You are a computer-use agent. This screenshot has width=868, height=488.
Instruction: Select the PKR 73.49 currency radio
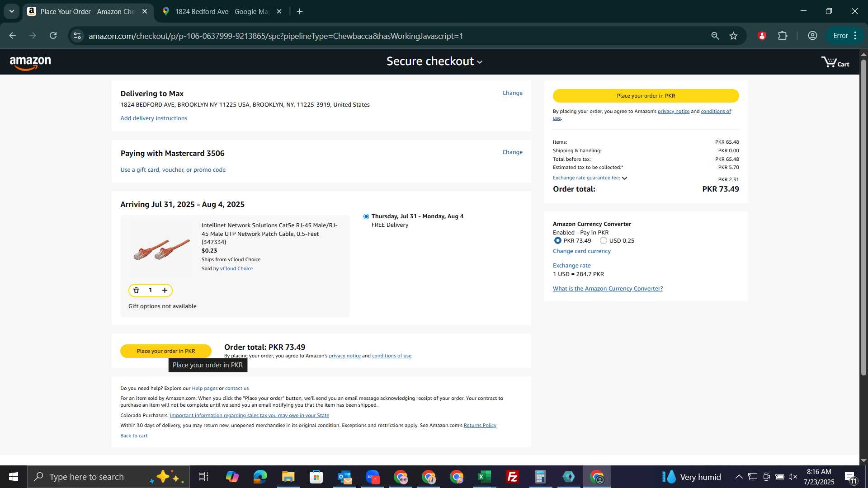pyautogui.click(x=557, y=241)
